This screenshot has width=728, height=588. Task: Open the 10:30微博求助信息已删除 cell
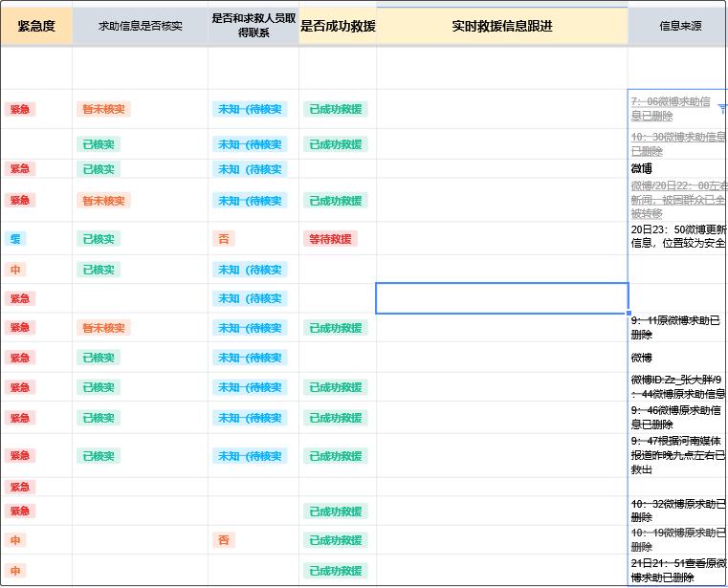[678, 143]
